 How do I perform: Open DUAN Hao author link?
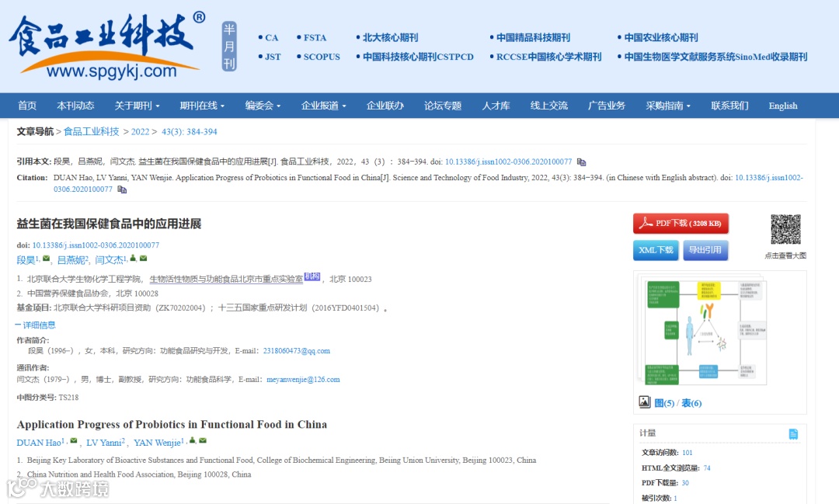(39, 443)
